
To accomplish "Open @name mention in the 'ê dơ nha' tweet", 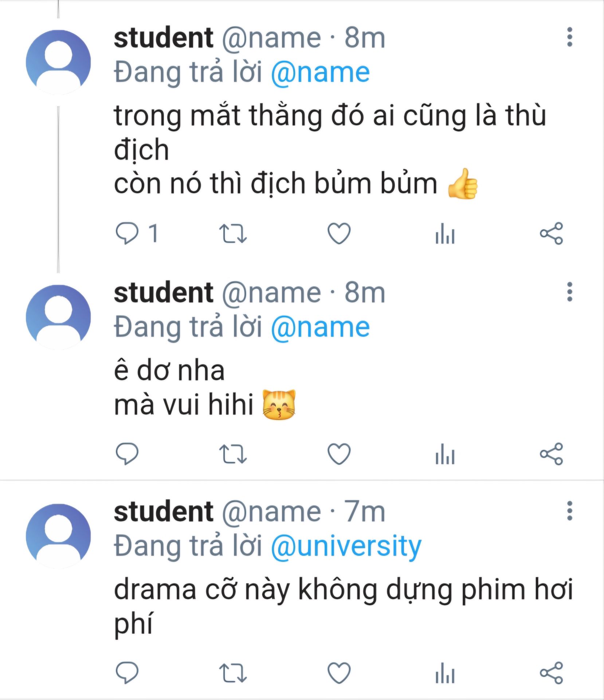I will tap(320, 327).
